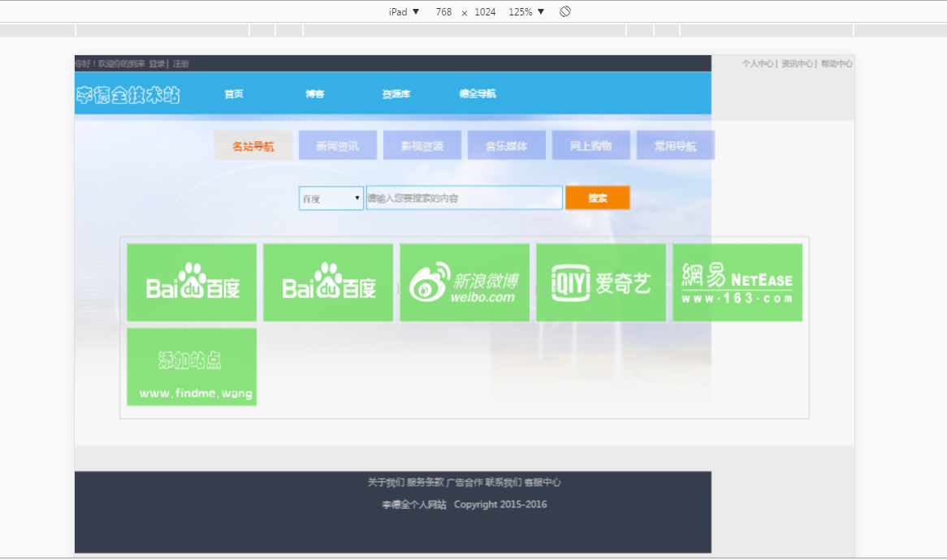Click the 添加站点 add site tile
Screen dimensions: 947x560
click(x=192, y=367)
